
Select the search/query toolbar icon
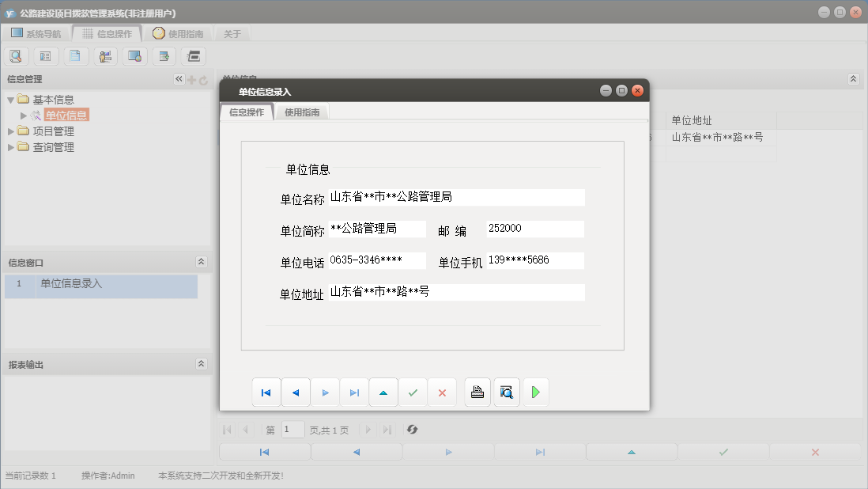pos(16,55)
